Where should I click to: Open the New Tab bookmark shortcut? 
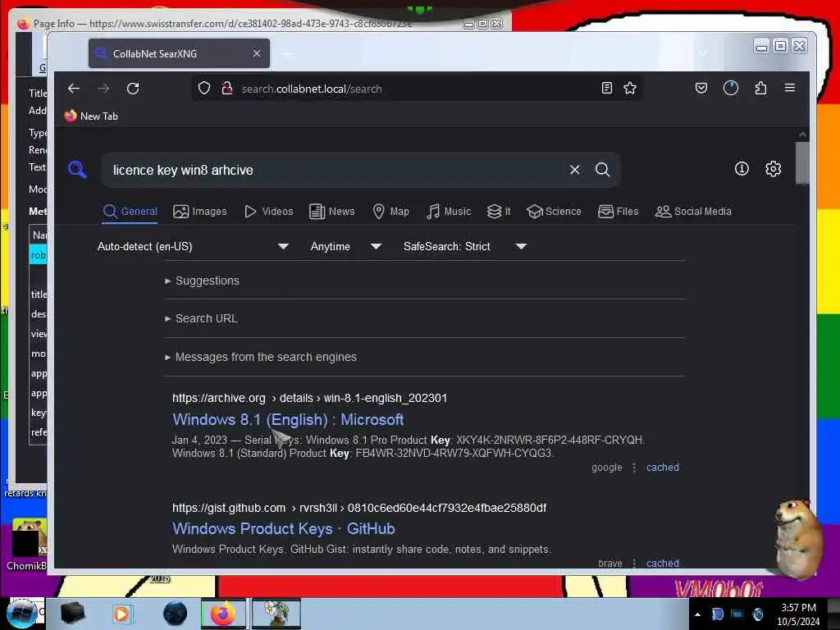(91, 116)
